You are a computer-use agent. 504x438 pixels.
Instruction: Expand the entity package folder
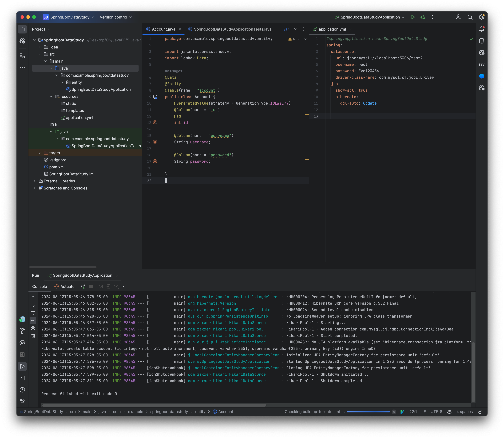[x=62, y=82]
